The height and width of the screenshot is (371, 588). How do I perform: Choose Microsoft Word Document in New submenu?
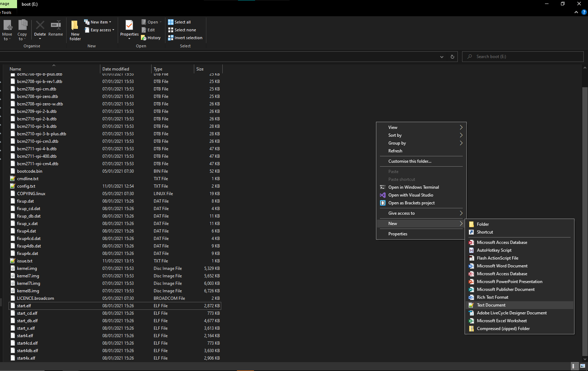(x=519, y=266)
